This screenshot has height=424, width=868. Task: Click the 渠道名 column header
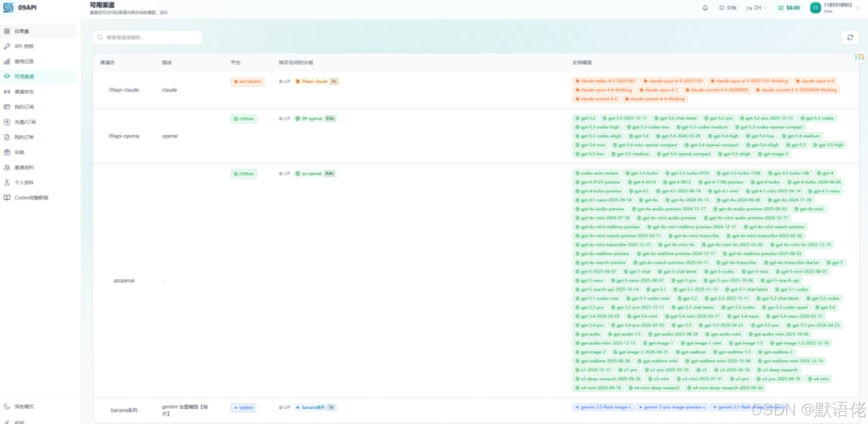click(x=107, y=63)
